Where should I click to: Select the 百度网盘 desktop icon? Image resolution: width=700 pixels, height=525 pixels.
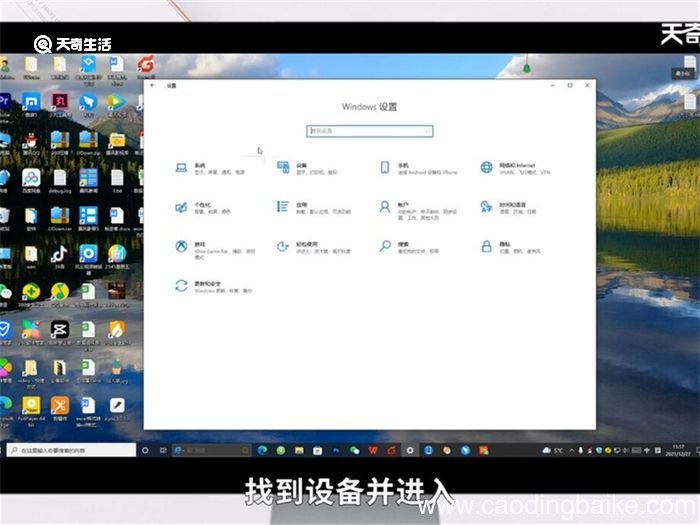31,181
